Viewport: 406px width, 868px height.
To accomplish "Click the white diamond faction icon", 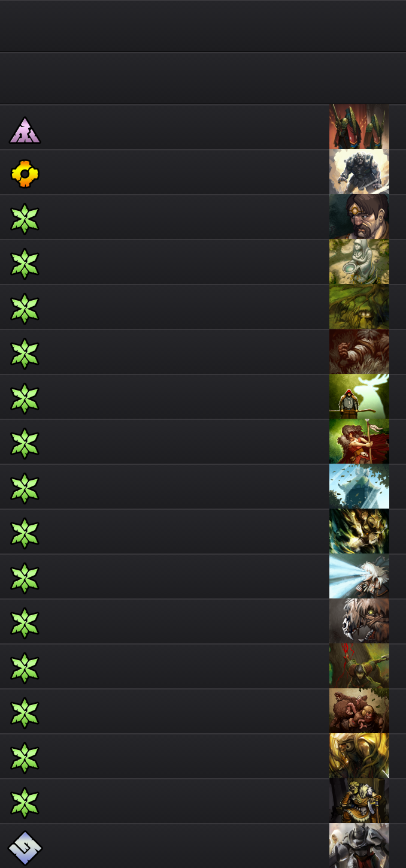I will [x=25, y=848].
